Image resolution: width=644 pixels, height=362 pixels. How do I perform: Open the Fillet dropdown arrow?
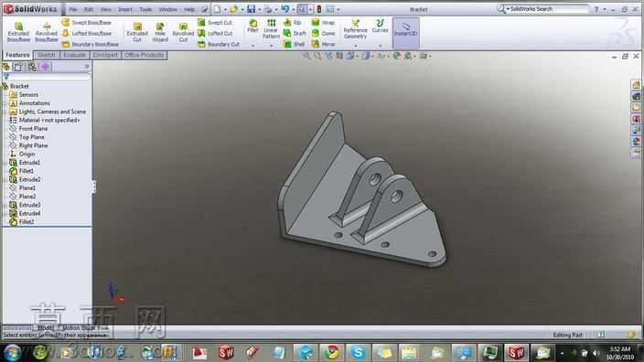click(x=253, y=46)
